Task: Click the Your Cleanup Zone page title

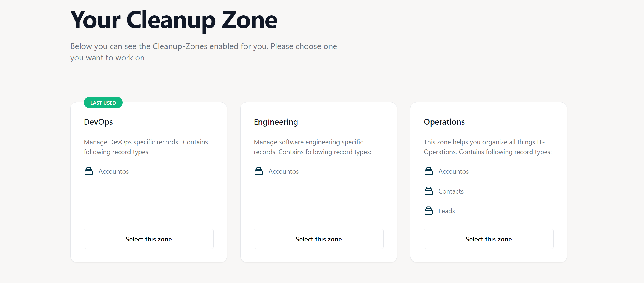Action: [174, 20]
